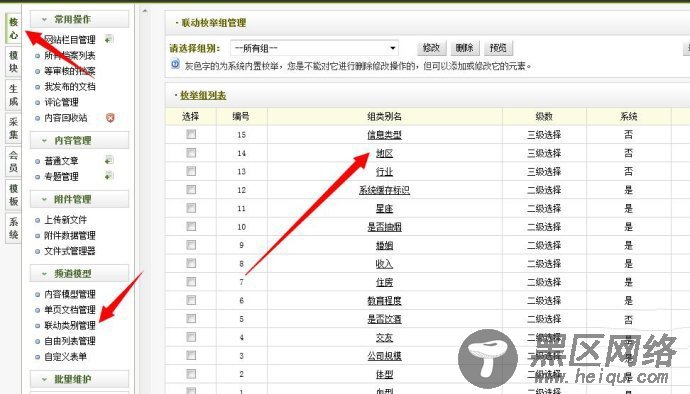Click the sidebar scroll-up arrow
This screenshot has height=394, width=690.
(x=145, y=11)
